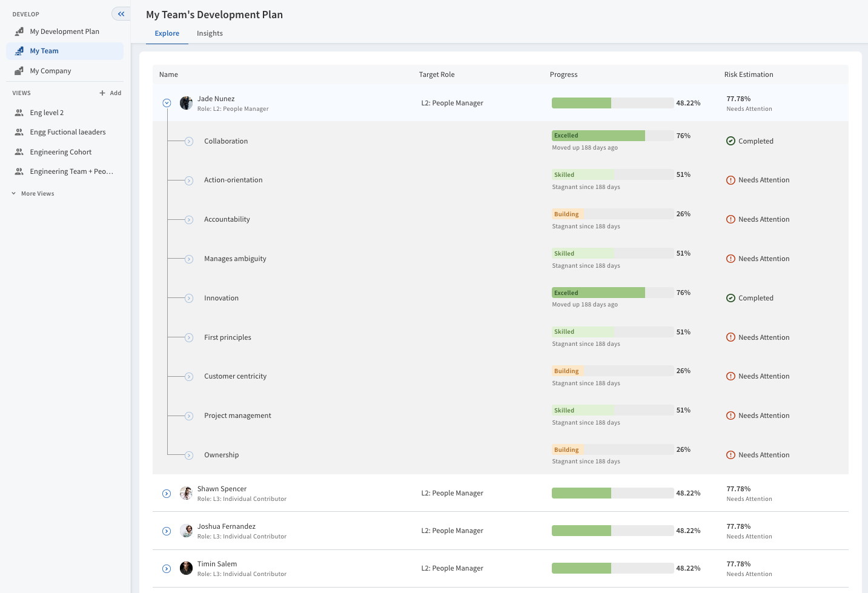Image resolution: width=868 pixels, height=593 pixels.
Task: Click the Engineering Cohort group icon
Action: pos(19,152)
